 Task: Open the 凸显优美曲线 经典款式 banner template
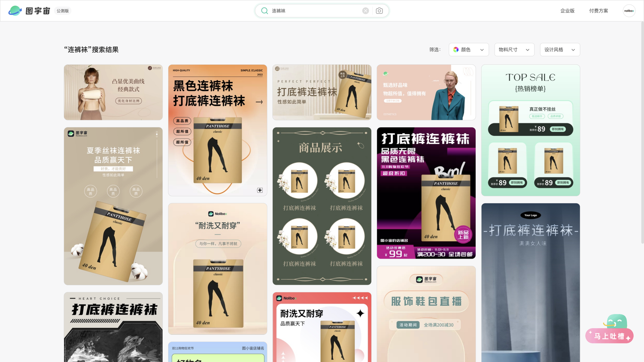click(x=113, y=92)
